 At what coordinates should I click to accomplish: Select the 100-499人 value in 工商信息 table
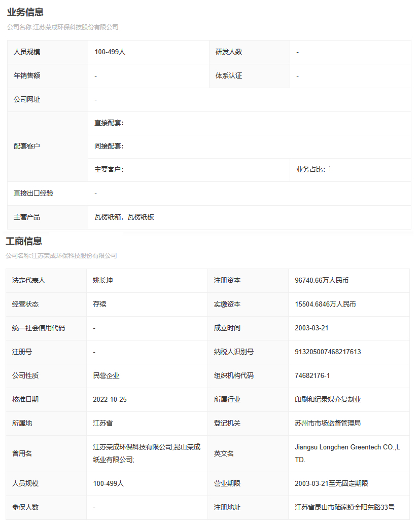click(x=109, y=483)
